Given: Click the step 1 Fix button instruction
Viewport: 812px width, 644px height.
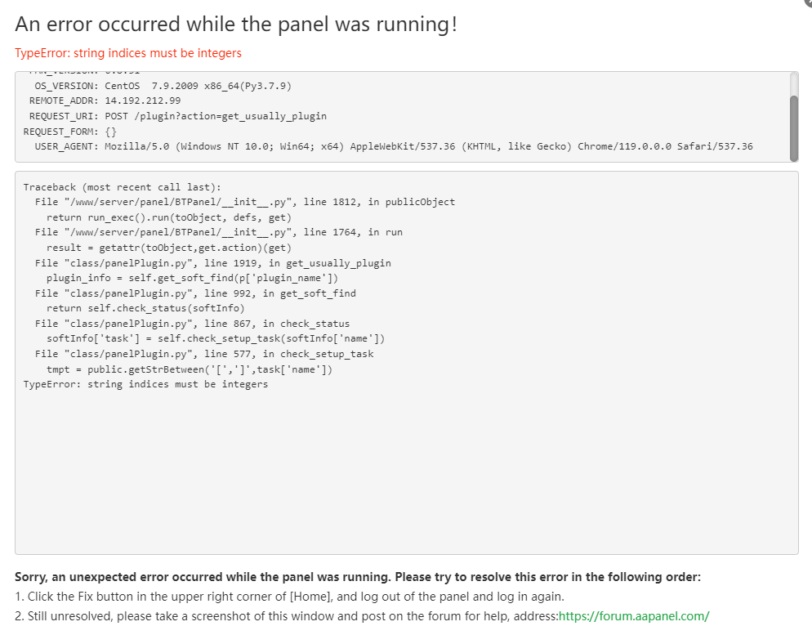Looking at the screenshot, I should (x=289, y=597).
